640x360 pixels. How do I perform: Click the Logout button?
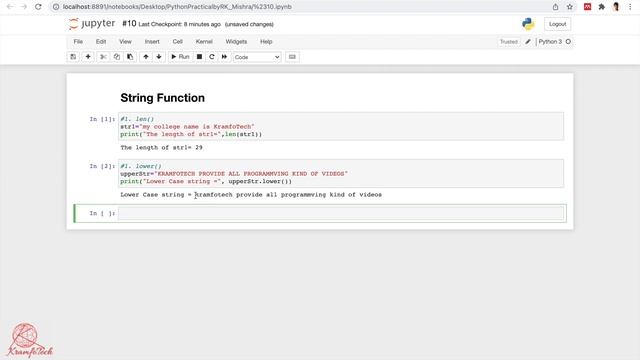point(558,24)
